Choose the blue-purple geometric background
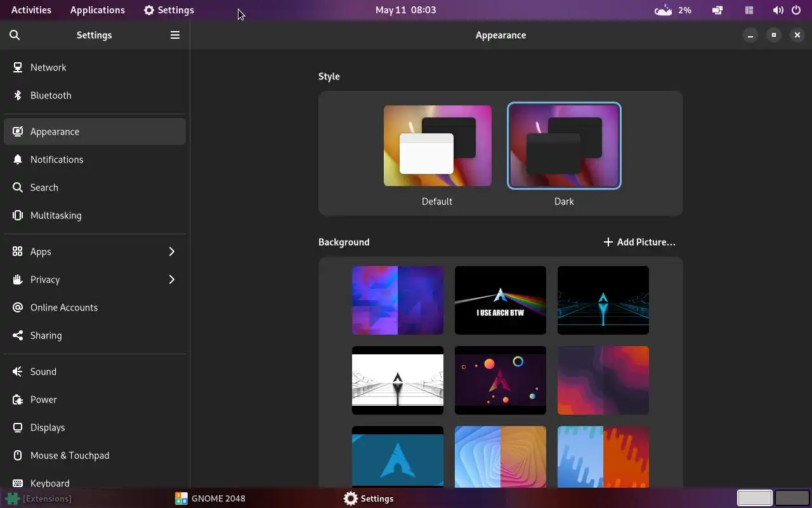Viewport: 812px width, 508px height. [398, 300]
